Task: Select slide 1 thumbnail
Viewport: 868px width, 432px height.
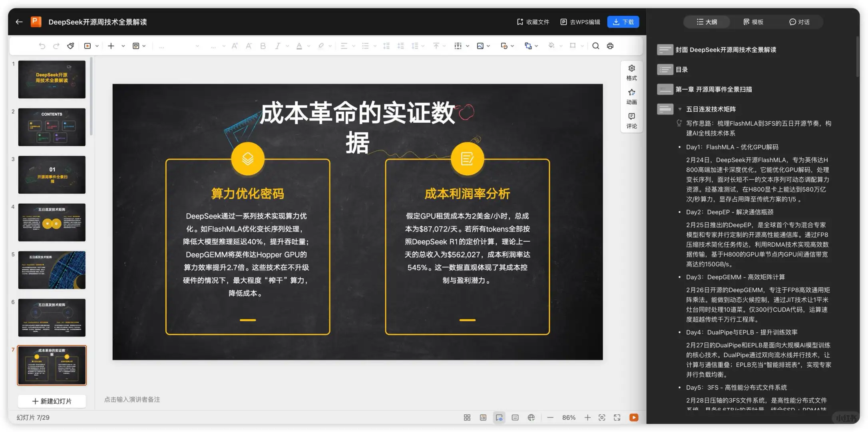Action: [52, 80]
